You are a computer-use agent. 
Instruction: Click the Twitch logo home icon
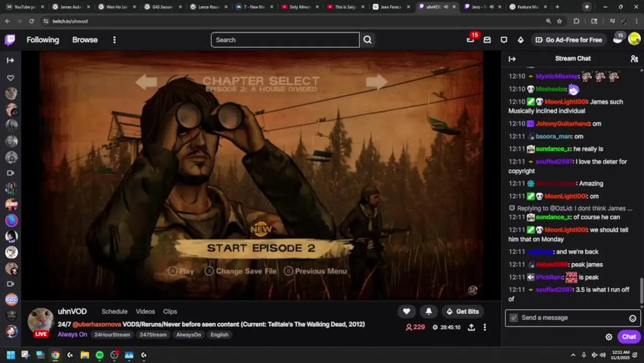10,40
